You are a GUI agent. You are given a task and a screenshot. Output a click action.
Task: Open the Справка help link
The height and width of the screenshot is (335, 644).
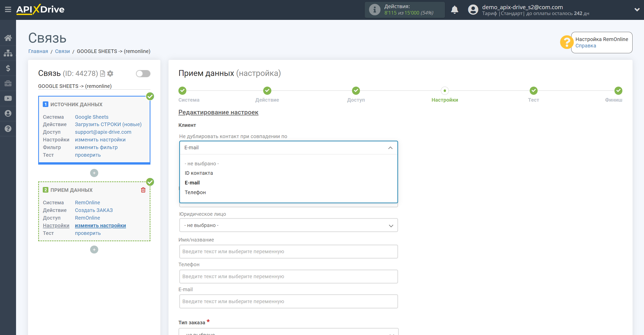586,46
